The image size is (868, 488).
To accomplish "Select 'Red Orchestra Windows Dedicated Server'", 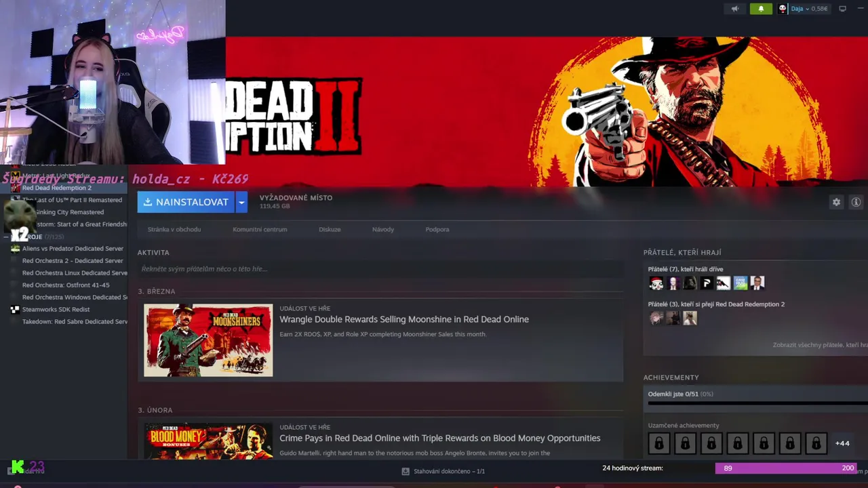I will 75,298.
